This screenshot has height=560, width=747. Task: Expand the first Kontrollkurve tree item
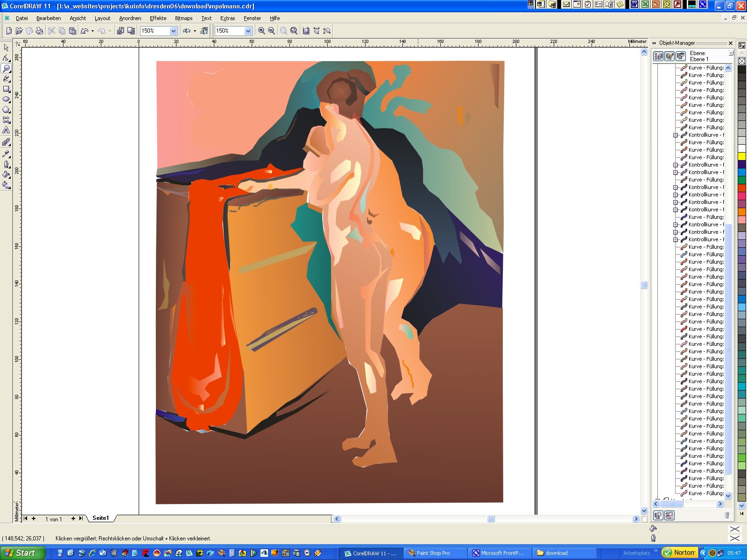(x=675, y=135)
